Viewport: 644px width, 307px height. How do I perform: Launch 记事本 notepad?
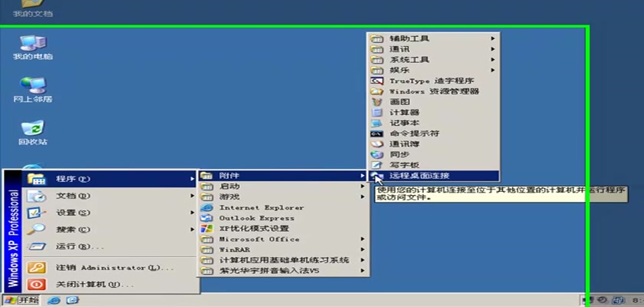tap(434, 123)
